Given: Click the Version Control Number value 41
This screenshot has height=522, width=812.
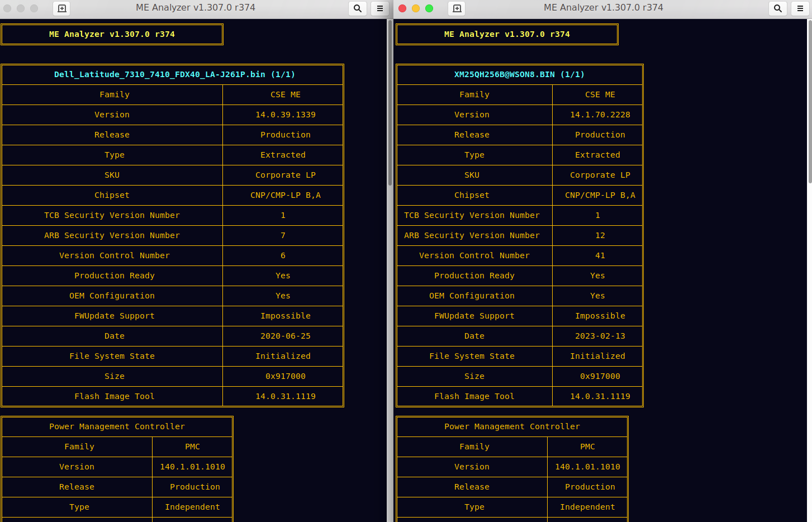Looking at the screenshot, I should click(x=600, y=255).
